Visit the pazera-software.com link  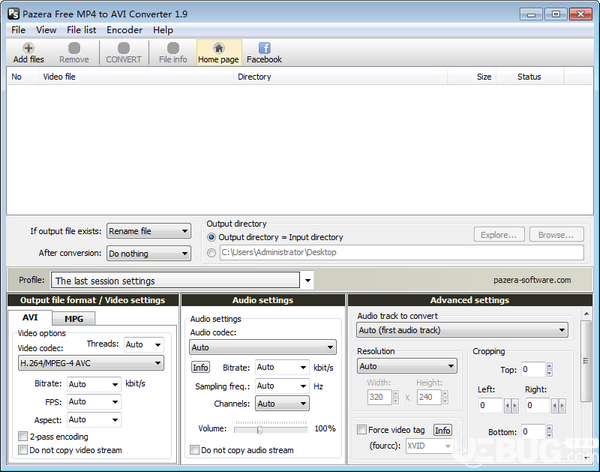[532, 280]
